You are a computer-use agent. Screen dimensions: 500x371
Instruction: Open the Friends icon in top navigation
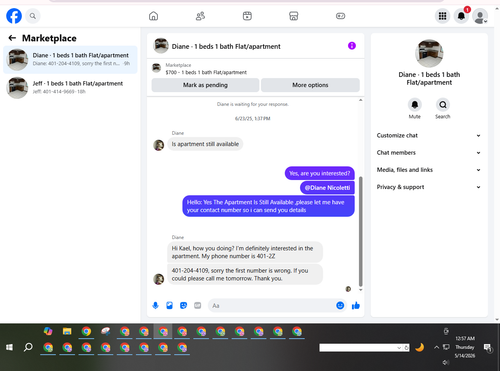click(200, 16)
